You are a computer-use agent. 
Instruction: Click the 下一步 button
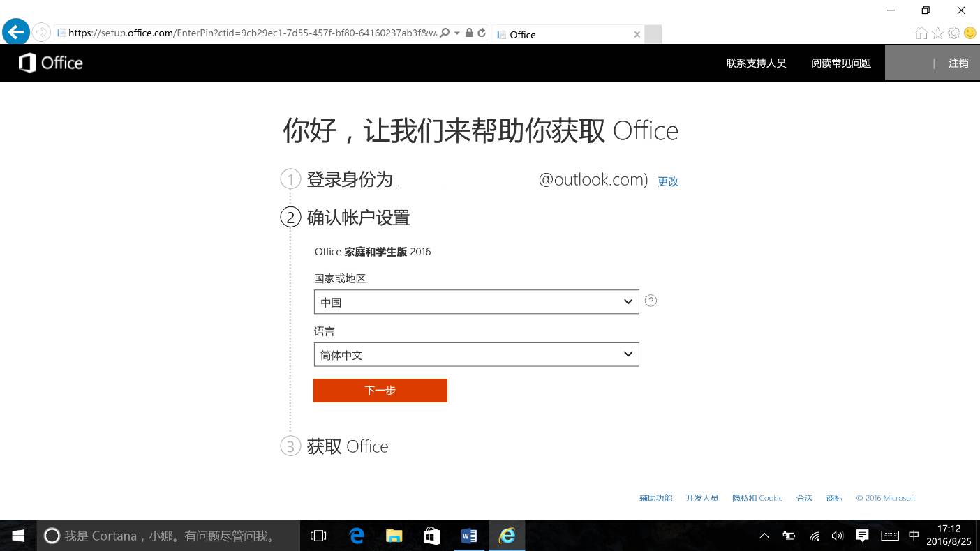380,391
